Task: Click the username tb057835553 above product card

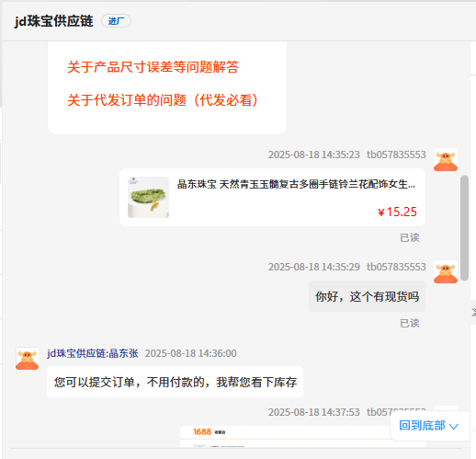Action: [396, 155]
